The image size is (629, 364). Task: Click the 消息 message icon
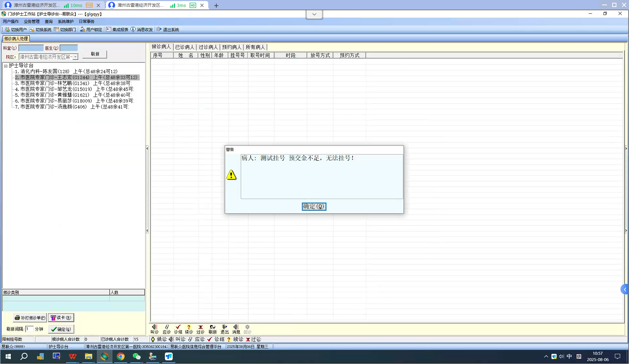pos(236,329)
